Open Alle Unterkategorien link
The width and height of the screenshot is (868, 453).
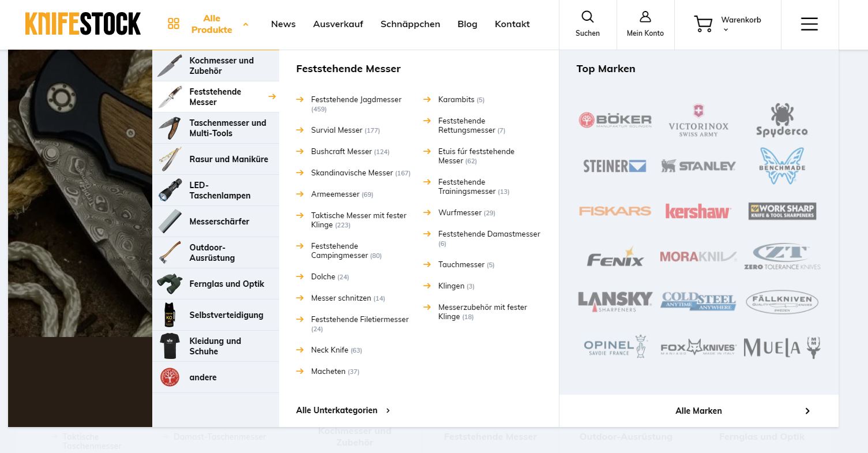tap(343, 410)
